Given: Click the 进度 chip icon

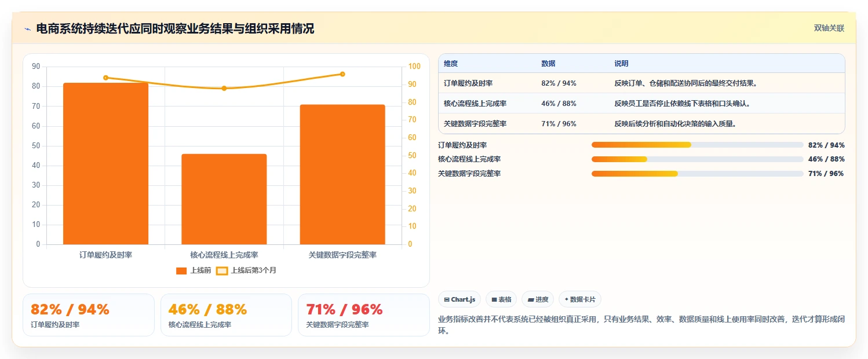Looking at the screenshot, I should (x=531, y=300).
